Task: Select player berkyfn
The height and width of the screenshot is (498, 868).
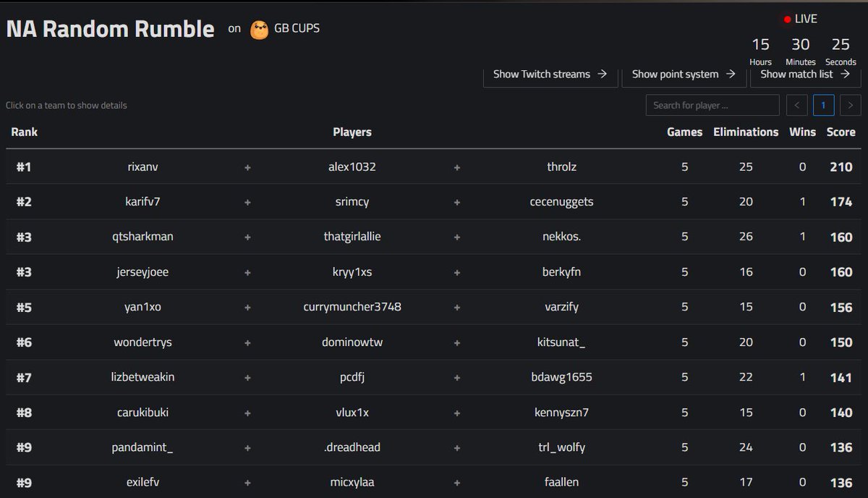Action: [x=562, y=272]
